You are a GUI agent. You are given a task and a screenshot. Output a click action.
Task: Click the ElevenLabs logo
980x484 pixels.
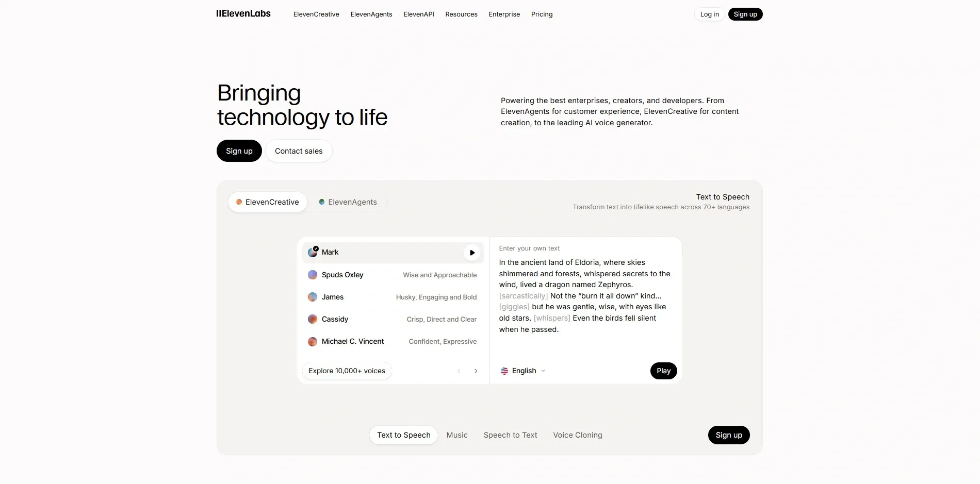243,14
